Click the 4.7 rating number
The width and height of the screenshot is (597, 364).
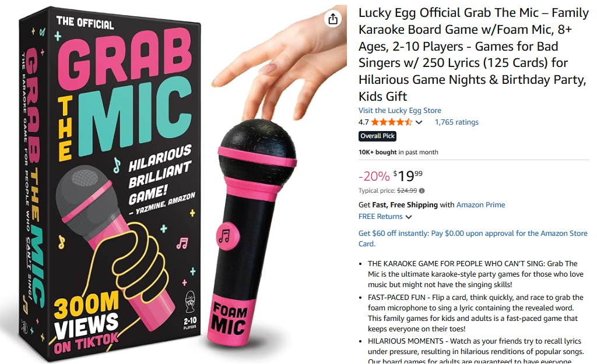click(363, 122)
